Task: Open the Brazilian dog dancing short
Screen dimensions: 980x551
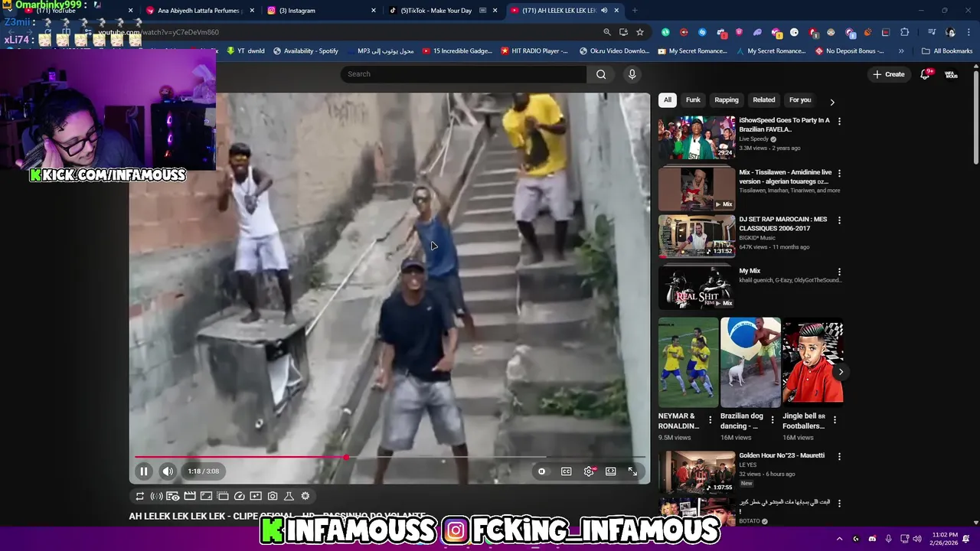Action: coord(750,363)
